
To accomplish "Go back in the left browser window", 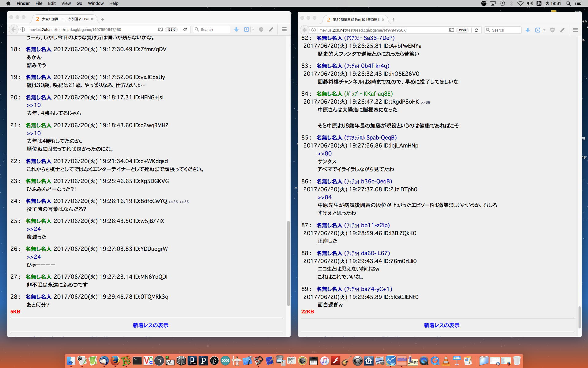I will click(x=13, y=29).
